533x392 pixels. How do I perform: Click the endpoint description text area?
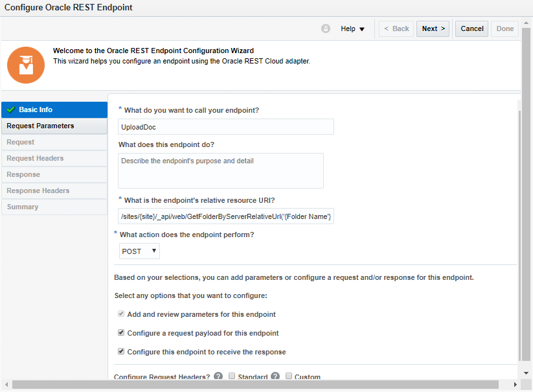[x=221, y=170]
